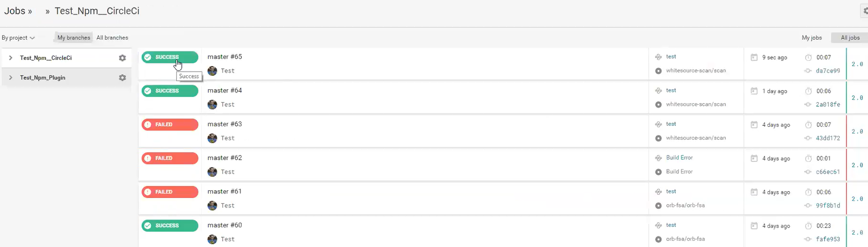
Task: Switch to My branches view
Action: coord(74,38)
